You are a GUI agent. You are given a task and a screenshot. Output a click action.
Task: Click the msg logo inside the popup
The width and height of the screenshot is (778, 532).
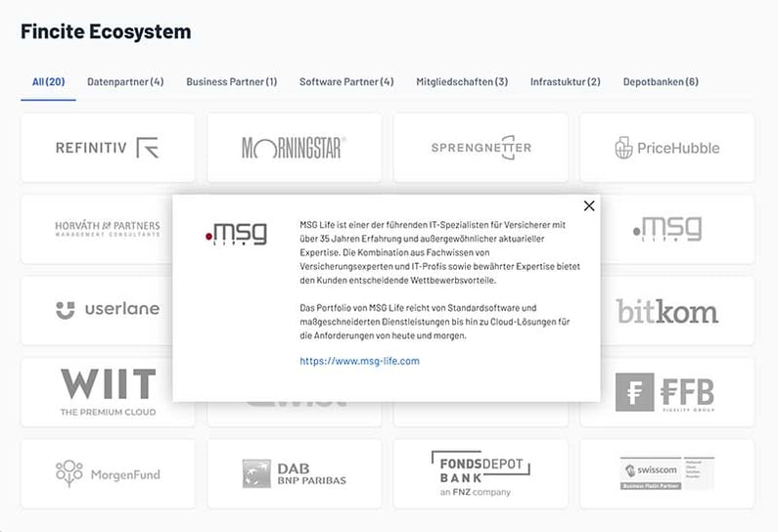(236, 234)
